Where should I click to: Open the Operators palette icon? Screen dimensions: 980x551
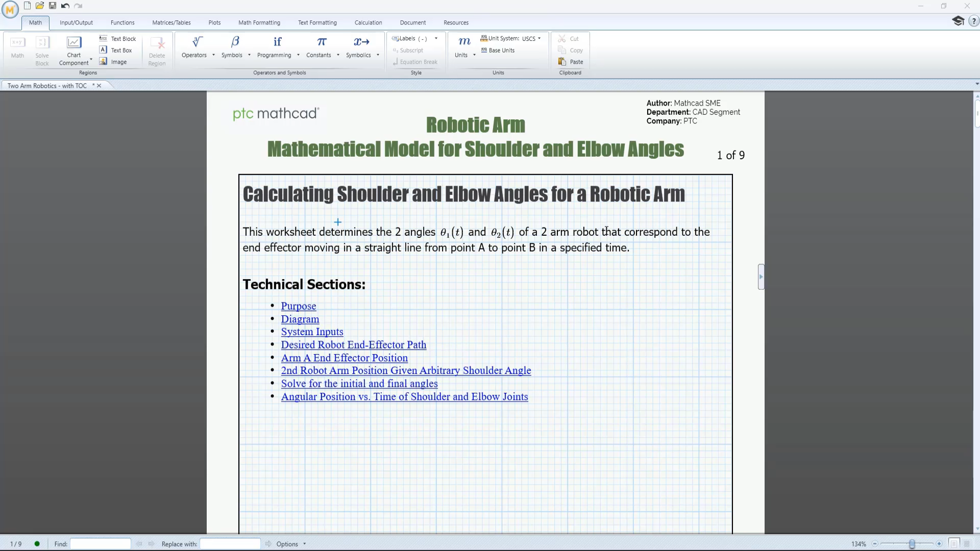[198, 42]
